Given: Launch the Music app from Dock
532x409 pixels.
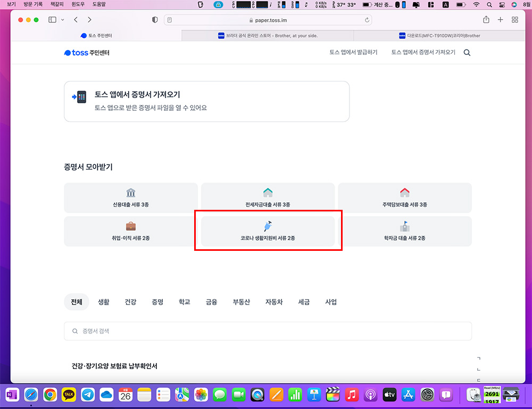Looking at the screenshot, I should (x=352, y=395).
